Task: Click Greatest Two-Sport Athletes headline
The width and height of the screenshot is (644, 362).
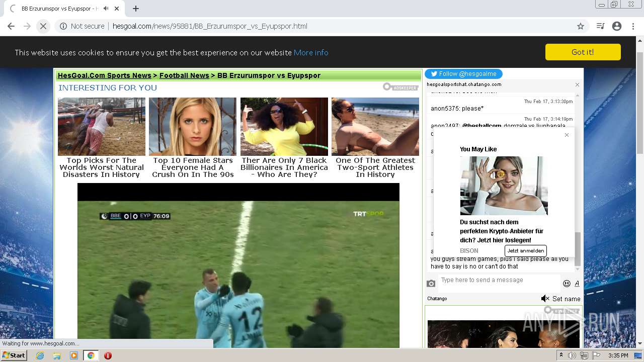Action: tap(375, 167)
